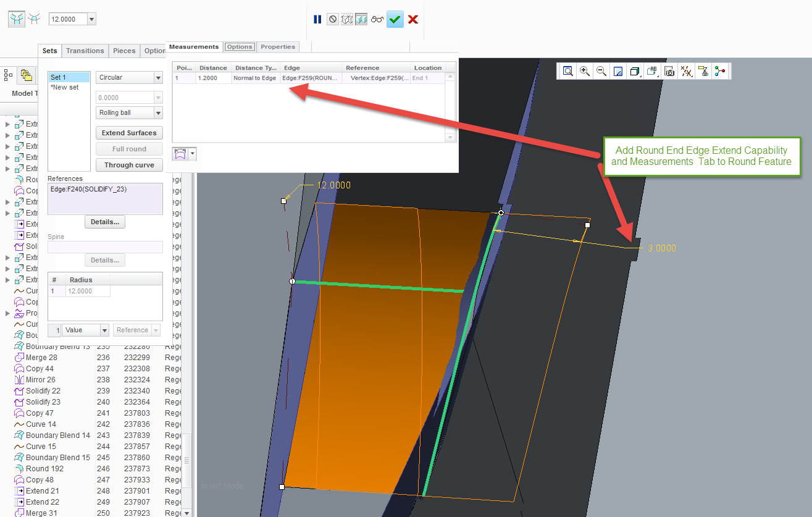Click the Through curve button
Viewport: 812px width, 517px height.
[x=129, y=165]
